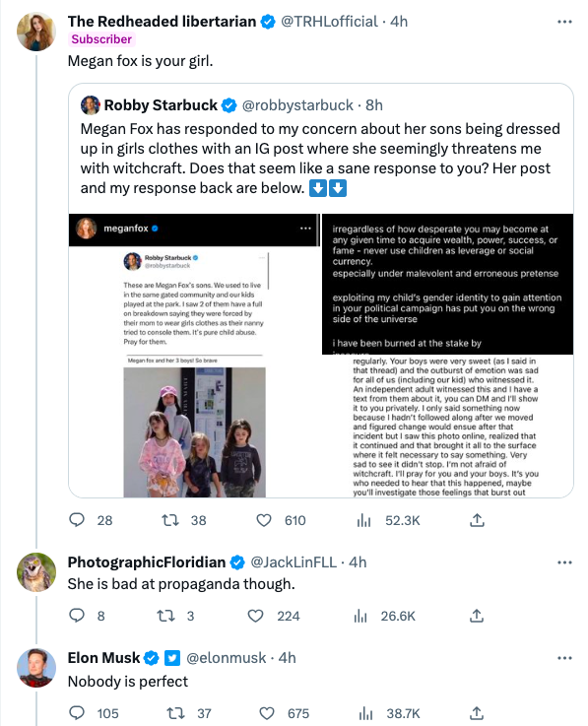This screenshot has height=726, width=588.
Task: Retweet Elon Musk's reply
Action: pyautogui.click(x=176, y=713)
